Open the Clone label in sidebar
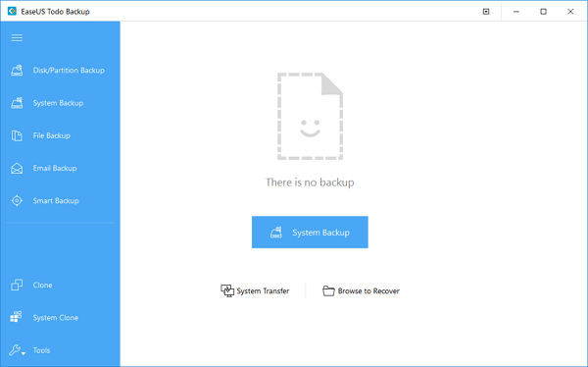The width and height of the screenshot is (588, 367). 43,286
